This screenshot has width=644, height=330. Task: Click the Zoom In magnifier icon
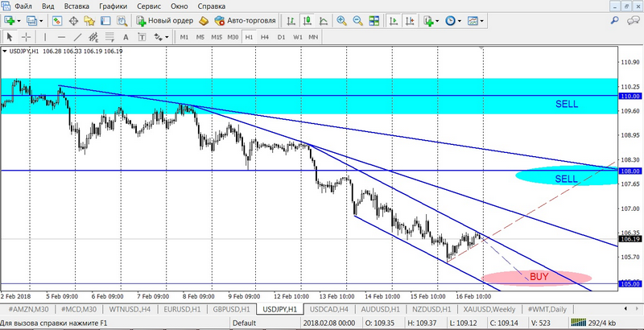(x=341, y=20)
